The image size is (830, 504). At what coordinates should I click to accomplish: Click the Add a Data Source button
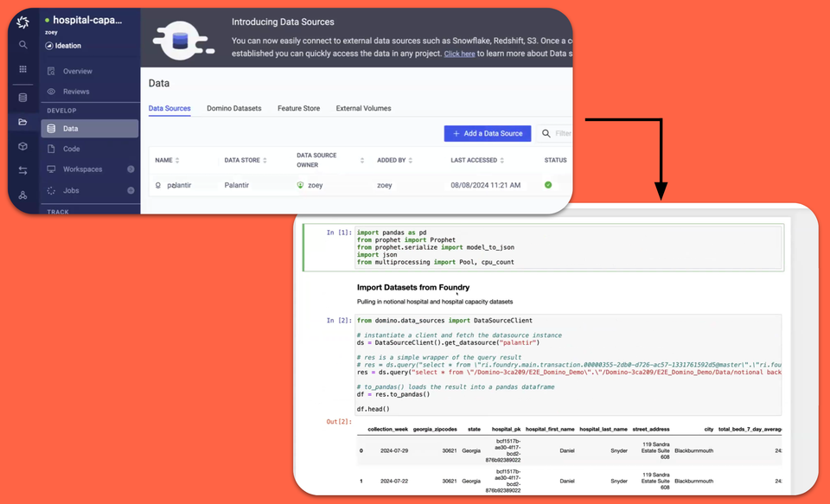tap(488, 133)
